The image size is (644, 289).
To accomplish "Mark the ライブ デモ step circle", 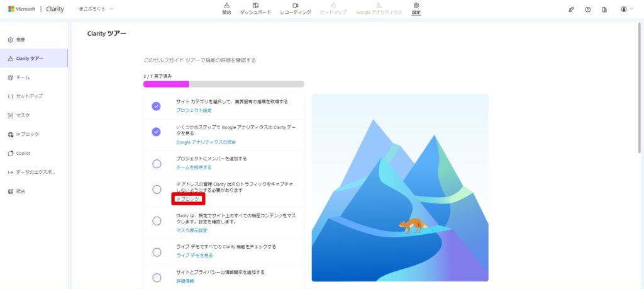I will 157,252.
